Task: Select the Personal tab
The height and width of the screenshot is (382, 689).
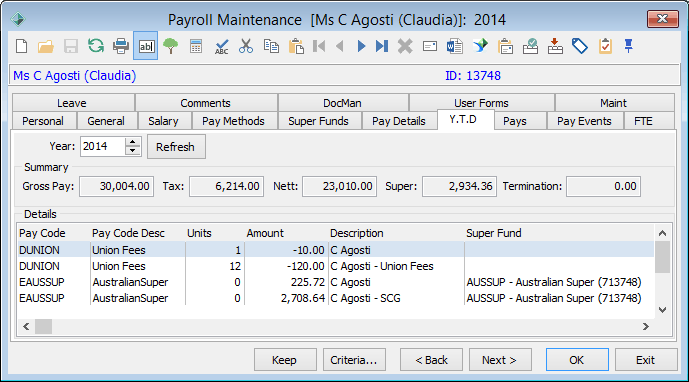Action: pyautogui.click(x=44, y=121)
